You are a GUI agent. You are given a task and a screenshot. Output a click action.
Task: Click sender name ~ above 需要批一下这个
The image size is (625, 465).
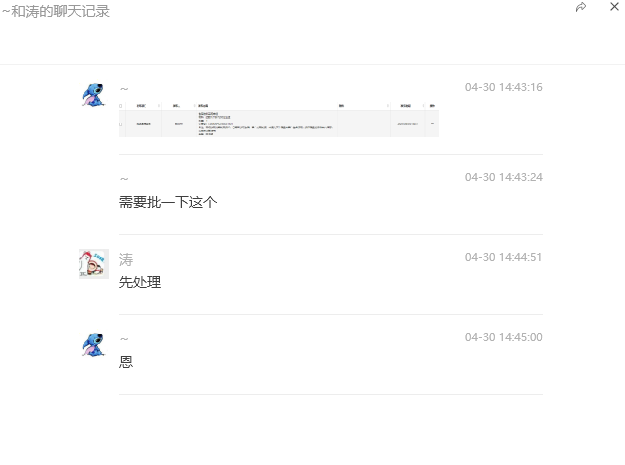pos(124,179)
